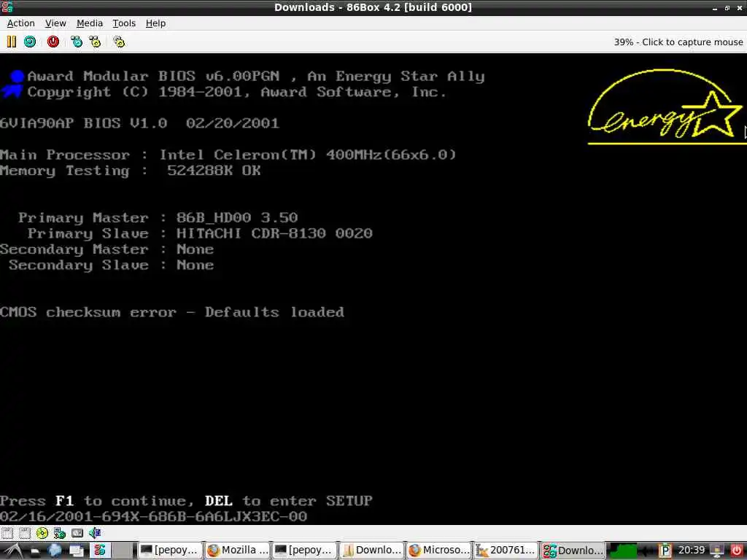Viewport: 747px width, 560px height.
Task: Open the View menu
Action: click(55, 23)
